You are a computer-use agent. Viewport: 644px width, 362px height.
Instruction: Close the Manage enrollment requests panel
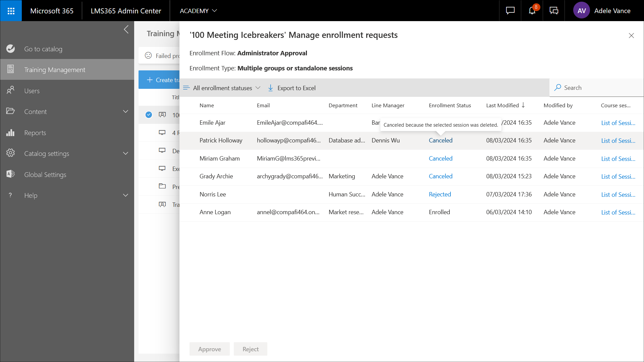[631, 36]
